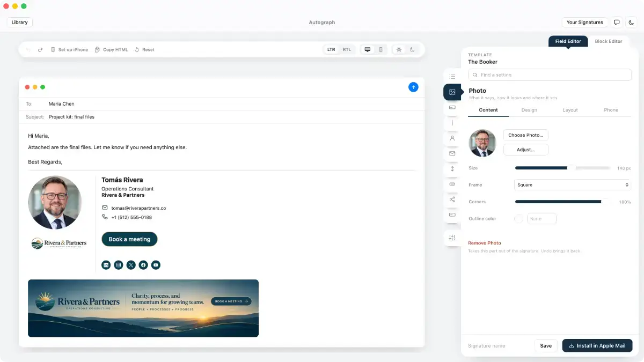
Task: Click the redo arrow in the toolbar
Action: click(x=40, y=49)
